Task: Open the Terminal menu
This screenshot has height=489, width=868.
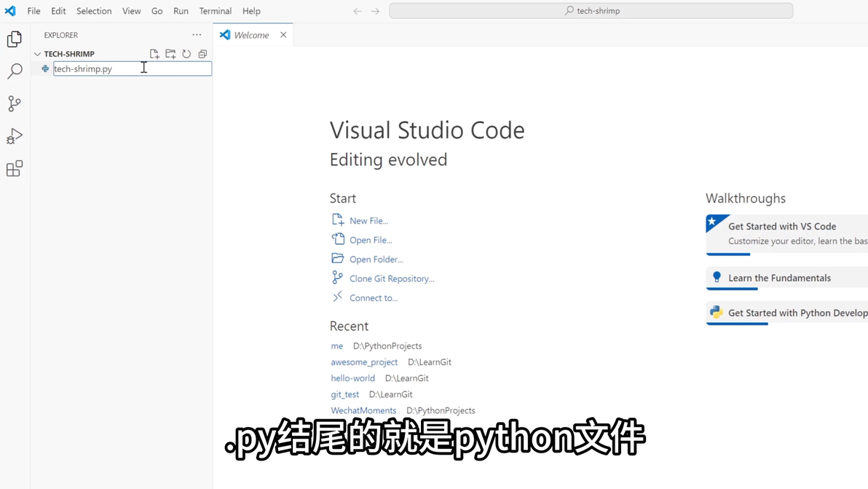Action: click(x=216, y=11)
